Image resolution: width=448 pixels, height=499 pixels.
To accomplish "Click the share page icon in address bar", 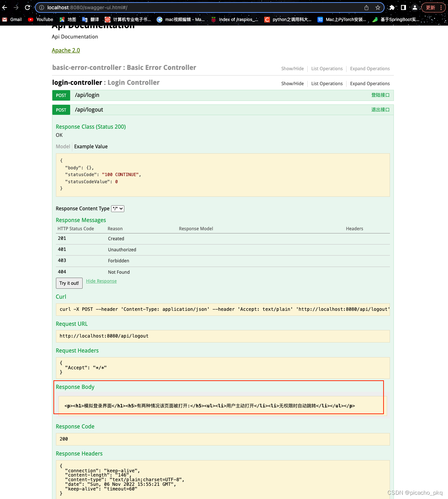I will click(x=366, y=7).
